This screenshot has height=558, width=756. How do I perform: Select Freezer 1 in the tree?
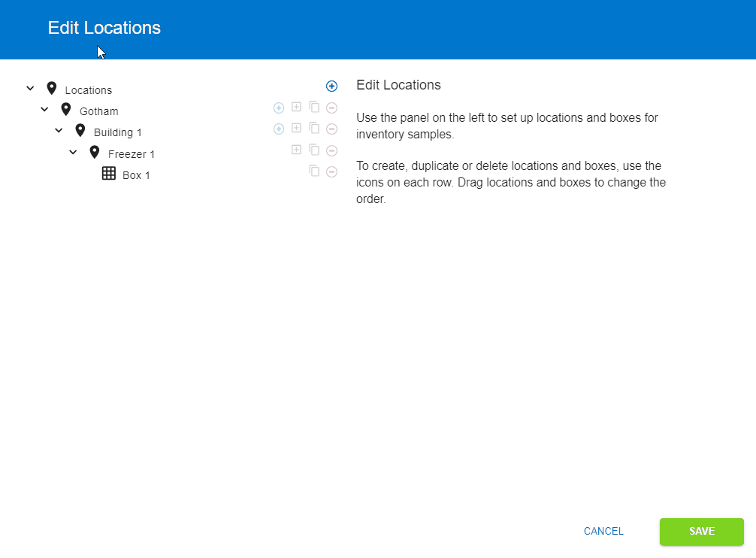[132, 154]
